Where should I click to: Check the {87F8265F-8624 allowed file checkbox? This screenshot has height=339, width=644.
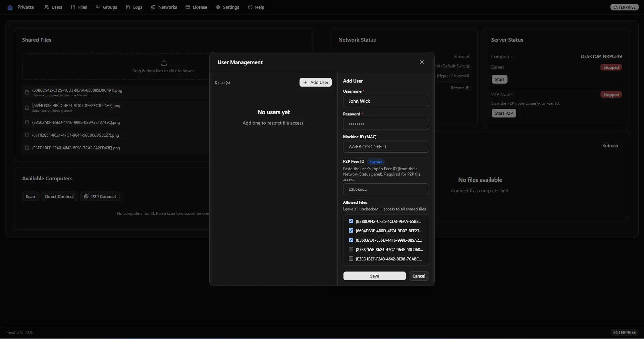click(351, 249)
